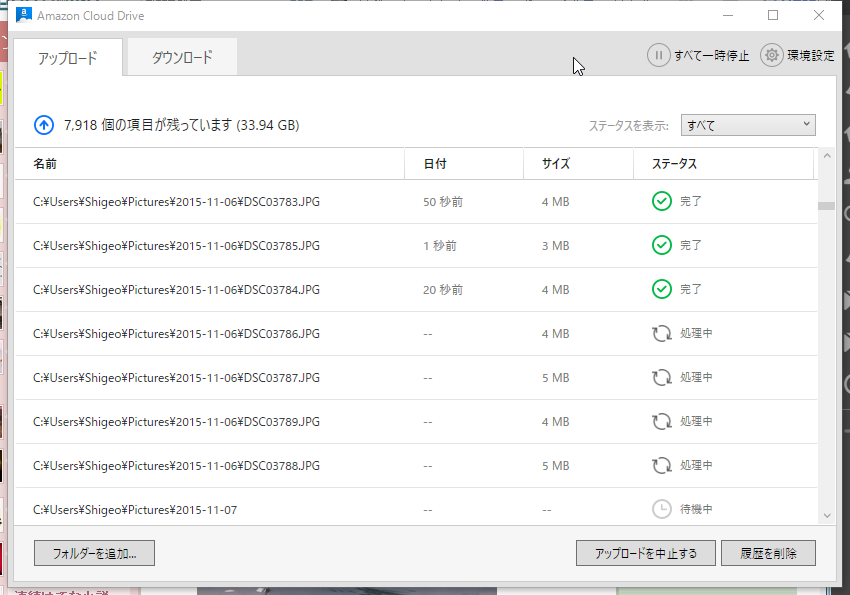Click the 1 秒前 date cell
Viewport: 850px width, 595px height.
click(x=440, y=246)
